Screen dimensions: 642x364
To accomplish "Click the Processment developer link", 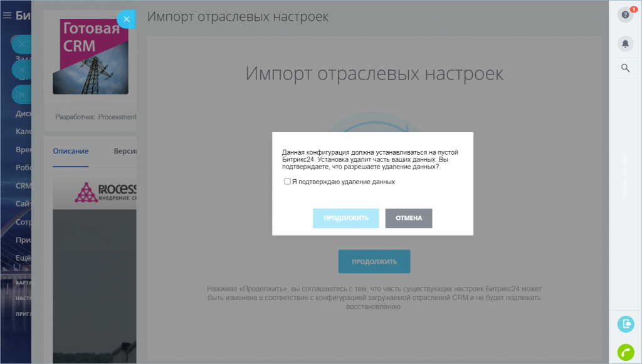I will pos(117,117).
